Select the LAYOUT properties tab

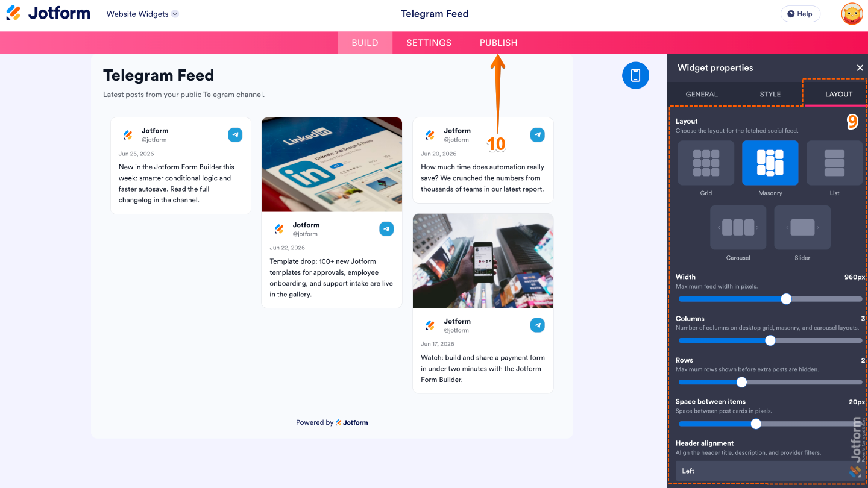[838, 94]
